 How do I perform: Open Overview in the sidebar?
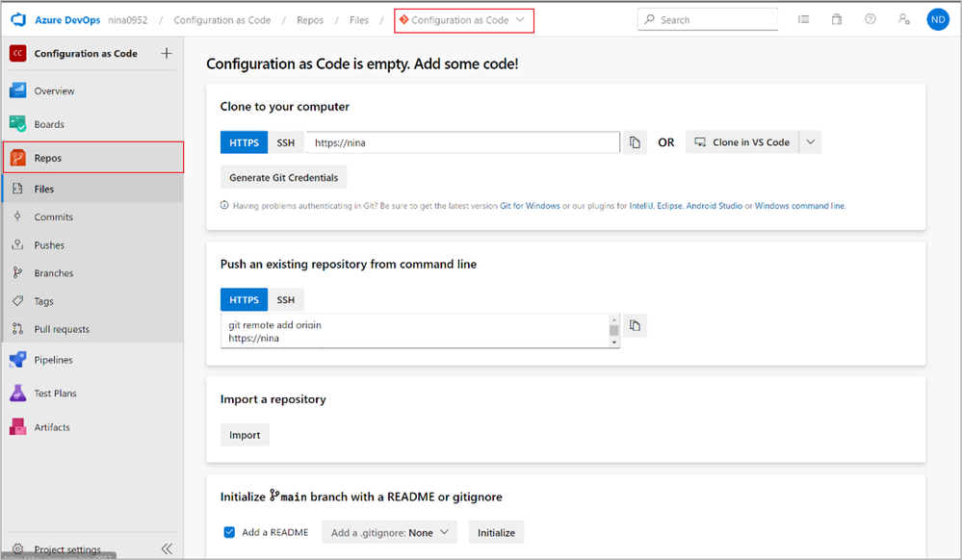point(92,90)
